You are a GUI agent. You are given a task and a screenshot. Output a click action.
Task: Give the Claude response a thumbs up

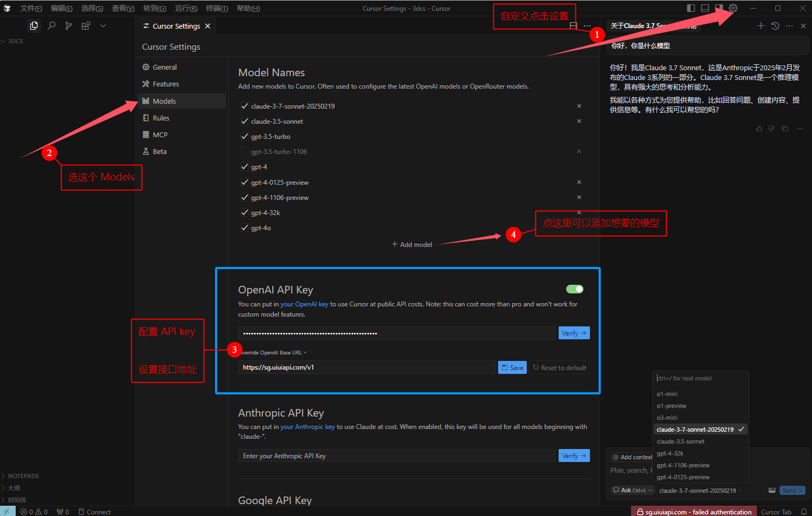(759, 129)
